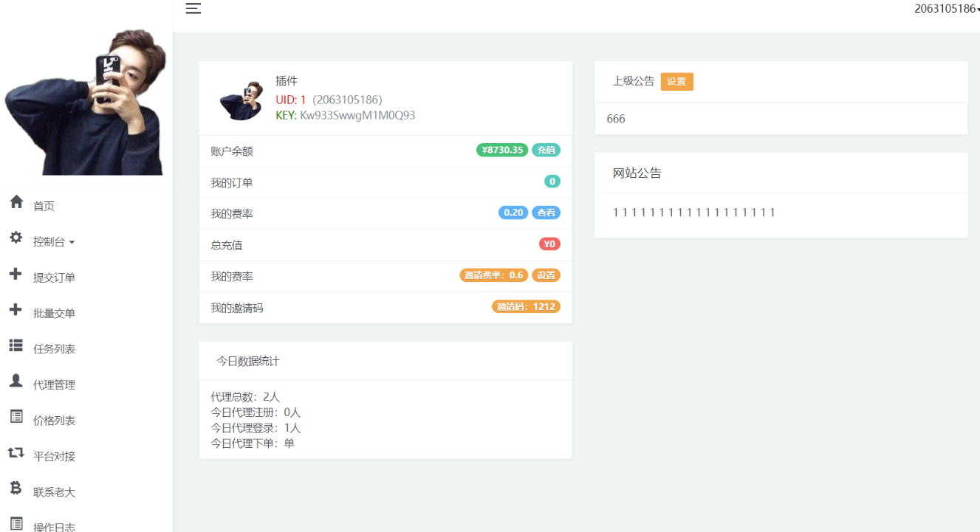Click the plus icon beside 提交订单
This screenshot has width=980, height=532.
tap(16, 274)
